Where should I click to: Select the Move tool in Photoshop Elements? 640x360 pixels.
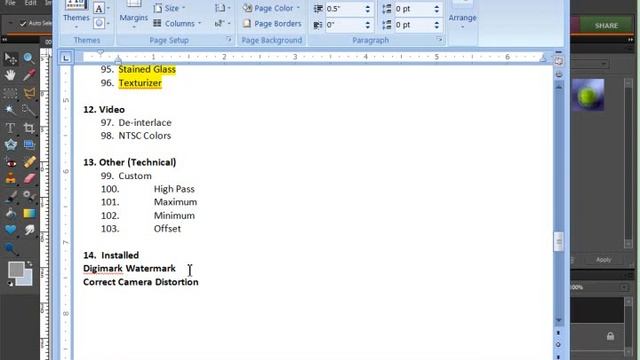(11, 59)
